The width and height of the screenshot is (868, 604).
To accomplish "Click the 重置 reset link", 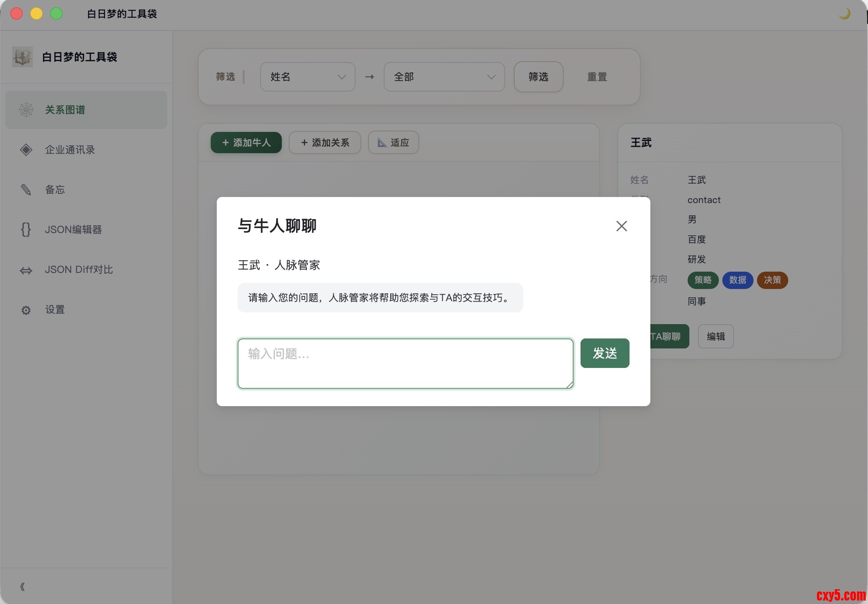I will pos(597,77).
